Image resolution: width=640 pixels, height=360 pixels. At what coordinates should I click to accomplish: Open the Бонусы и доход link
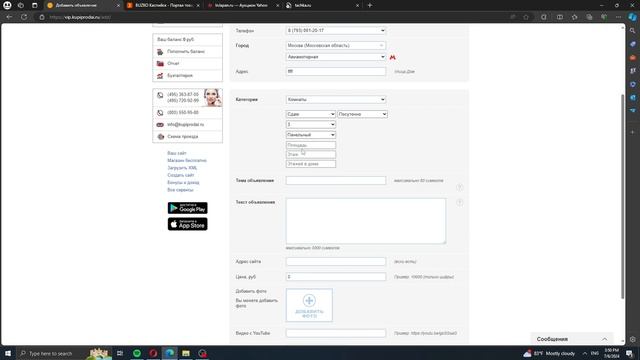tap(183, 182)
